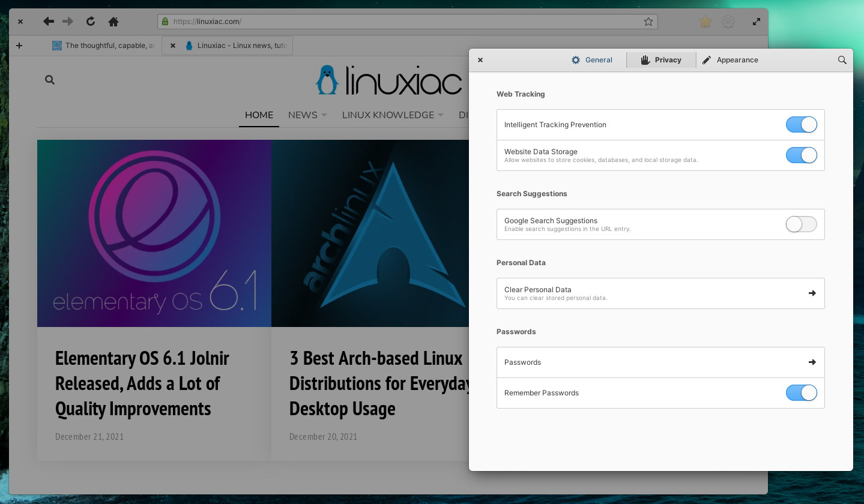The height and width of the screenshot is (504, 864).
Task: Click the linuxiac site search magnifier
Action: tap(50, 80)
